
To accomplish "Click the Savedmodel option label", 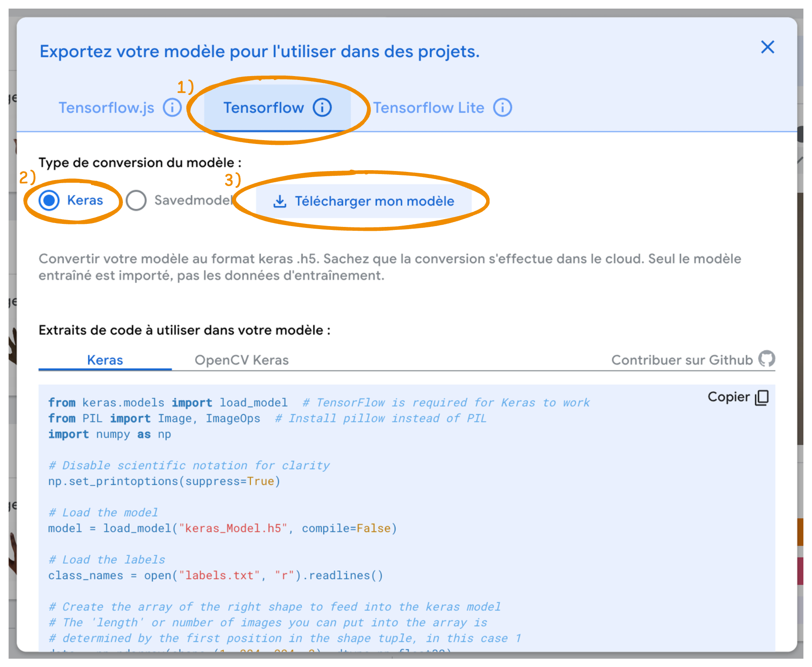I will point(193,200).
